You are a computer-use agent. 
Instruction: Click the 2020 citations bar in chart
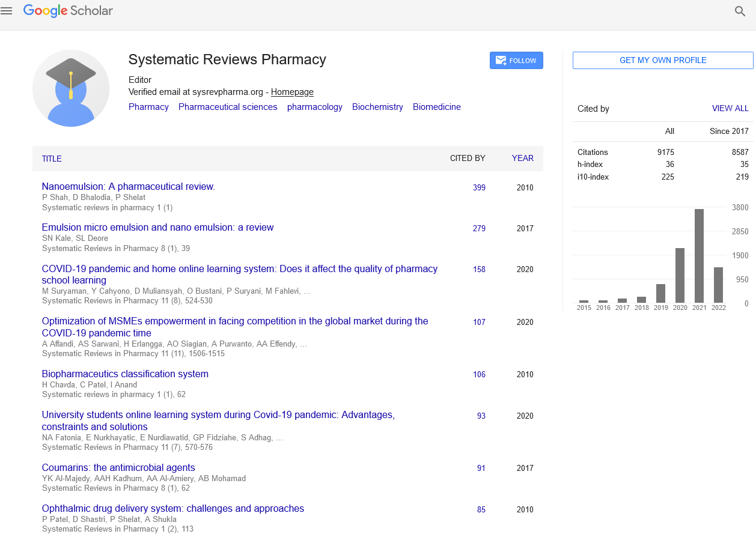point(680,275)
